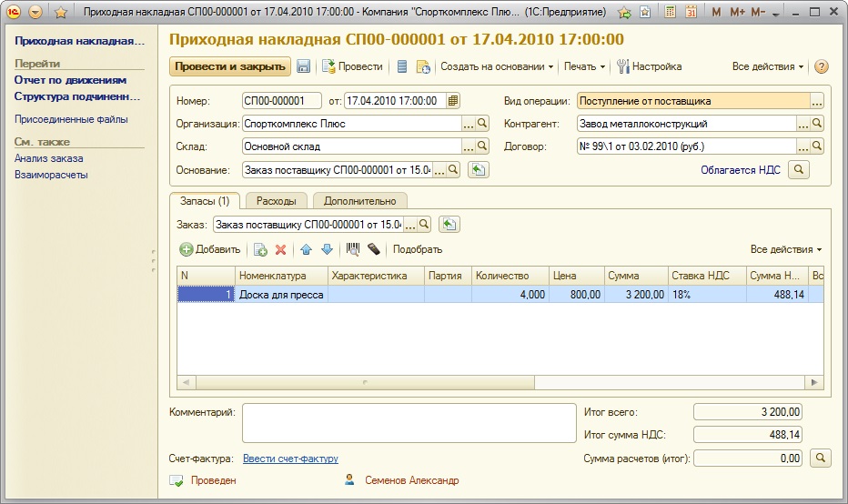
Task: Delete row with red X icon
Action: click(280, 249)
